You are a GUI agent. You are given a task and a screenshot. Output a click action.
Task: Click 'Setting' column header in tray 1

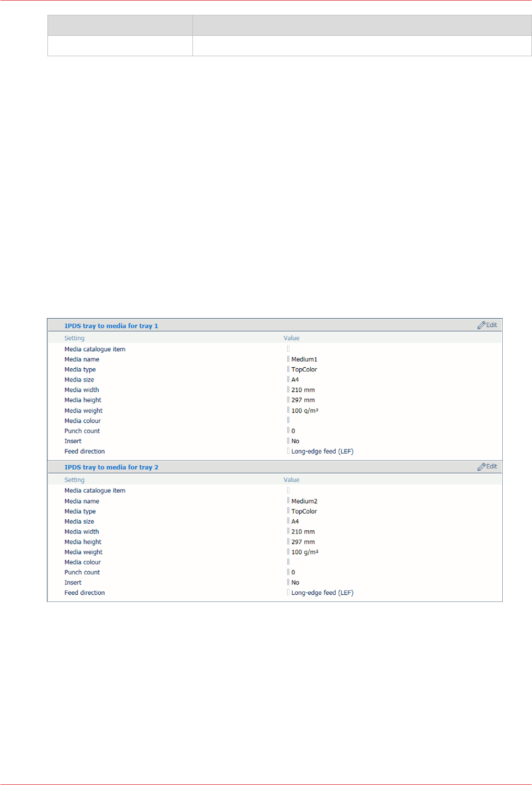pyautogui.click(x=74, y=338)
